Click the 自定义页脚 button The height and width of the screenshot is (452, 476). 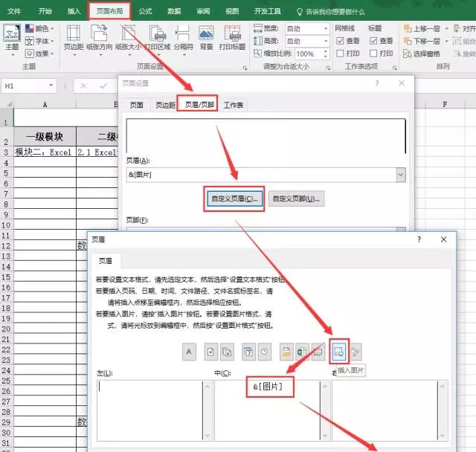pyautogui.click(x=296, y=199)
